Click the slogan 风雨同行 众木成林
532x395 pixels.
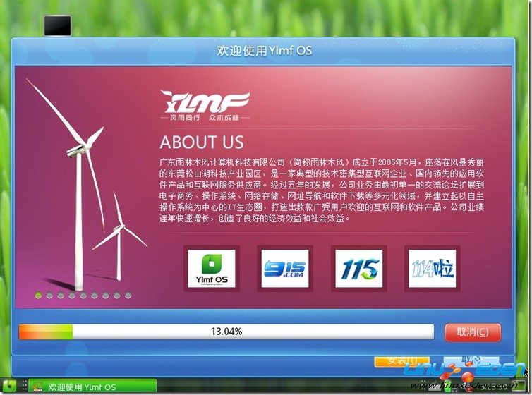click(x=205, y=118)
